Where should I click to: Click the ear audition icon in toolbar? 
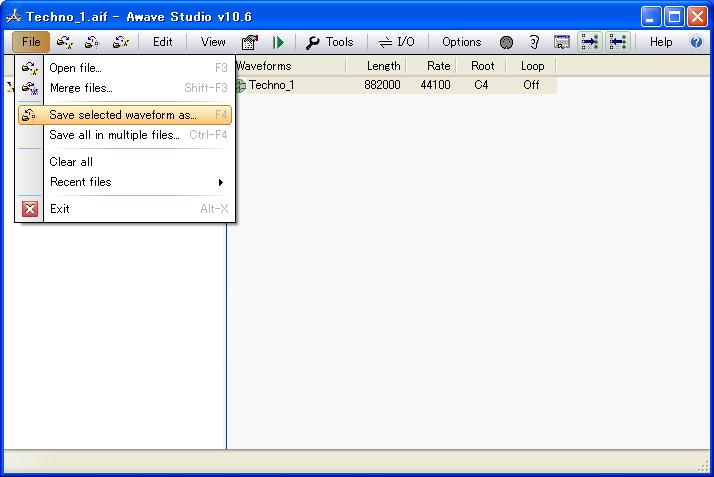(x=534, y=42)
